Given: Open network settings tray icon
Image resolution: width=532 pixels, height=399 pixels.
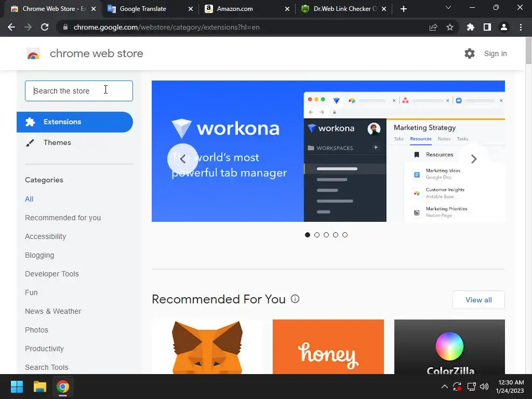Looking at the screenshot, I should point(471,387).
